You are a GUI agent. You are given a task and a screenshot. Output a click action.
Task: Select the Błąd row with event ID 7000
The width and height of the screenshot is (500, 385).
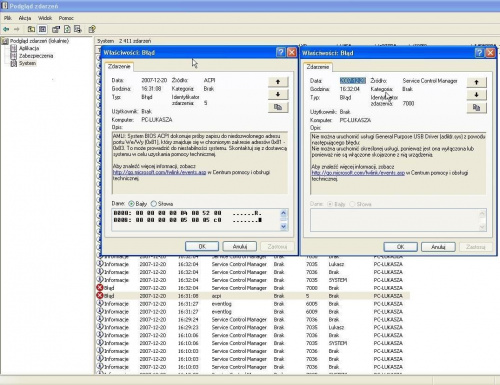pos(253,288)
